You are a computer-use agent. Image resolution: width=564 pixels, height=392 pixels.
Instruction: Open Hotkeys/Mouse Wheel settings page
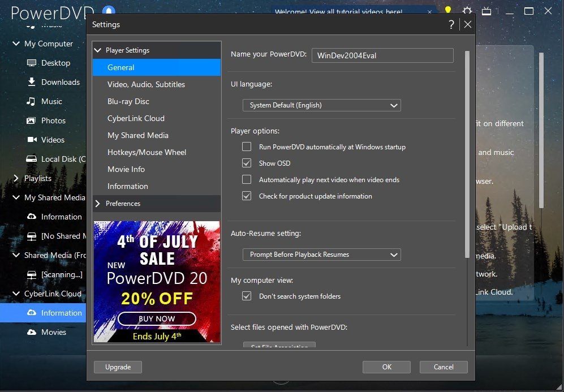(157, 153)
